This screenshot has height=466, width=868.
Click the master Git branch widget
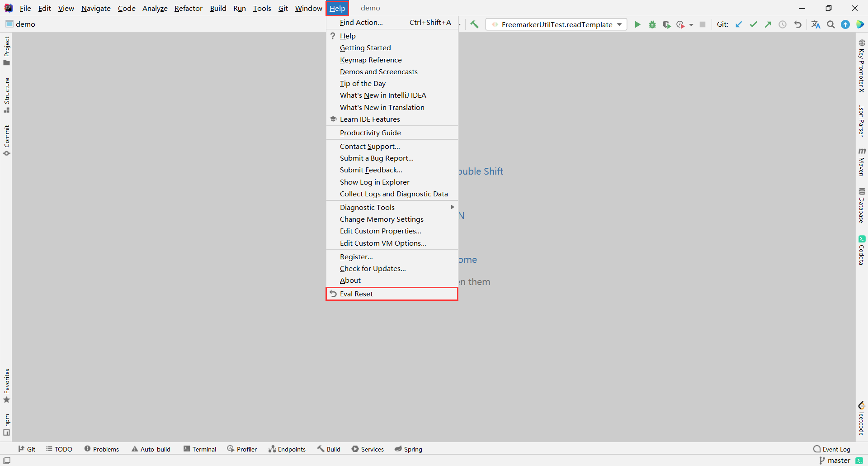click(835, 460)
